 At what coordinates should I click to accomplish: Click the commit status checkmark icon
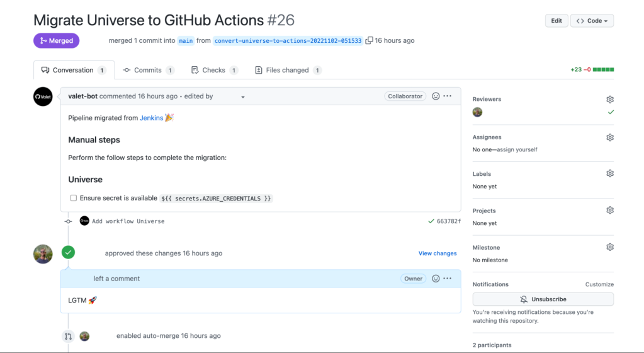[431, 221]
